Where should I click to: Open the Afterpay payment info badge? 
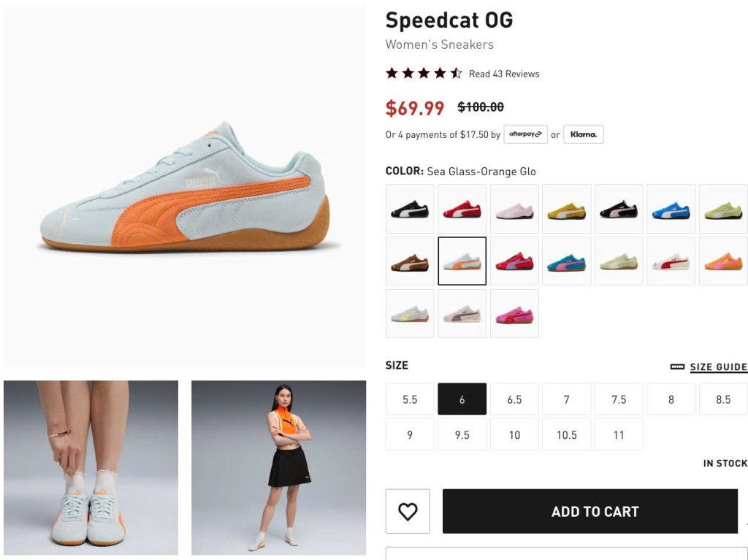(x=525, y=134)
